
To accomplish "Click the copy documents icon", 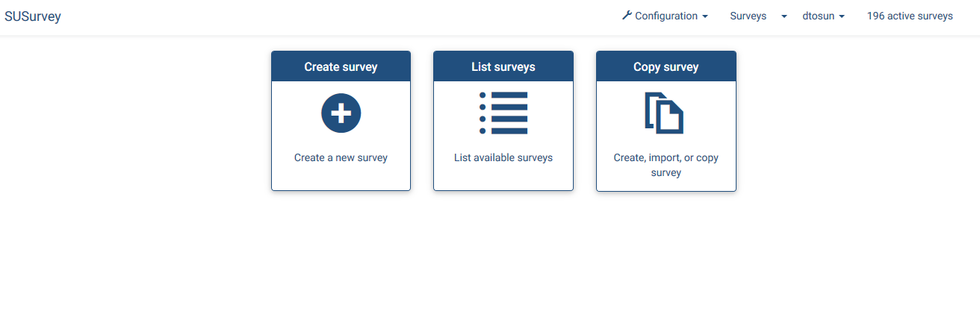I will click(x=664, y=113).
